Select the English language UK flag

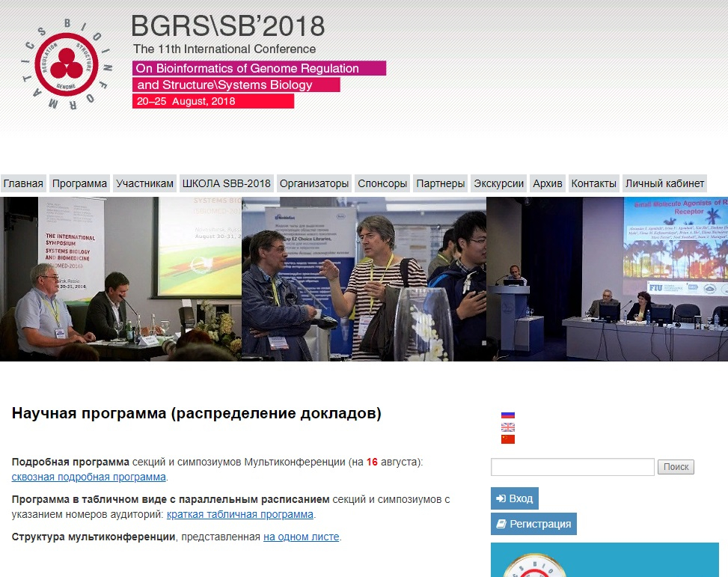[x=508, y=427]
